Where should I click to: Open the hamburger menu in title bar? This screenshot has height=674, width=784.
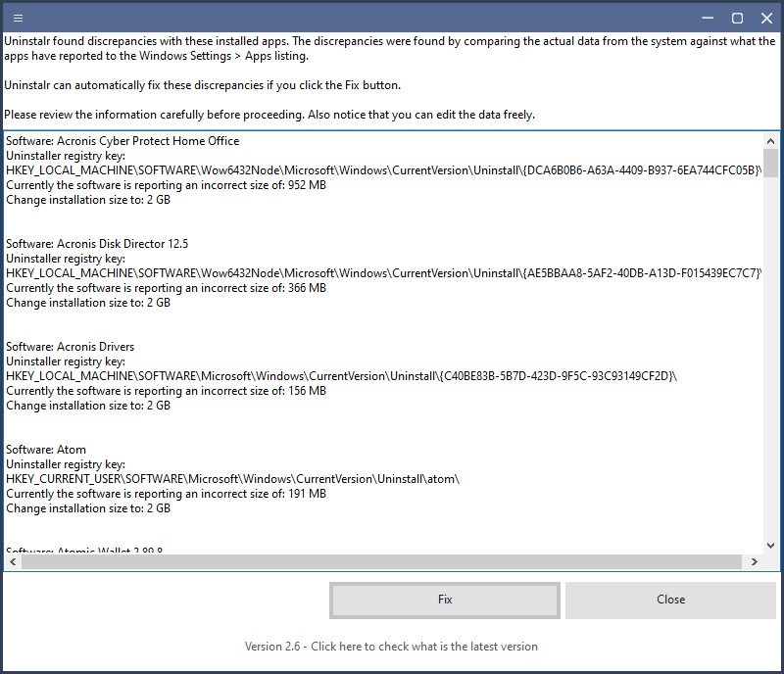point(18,19)
